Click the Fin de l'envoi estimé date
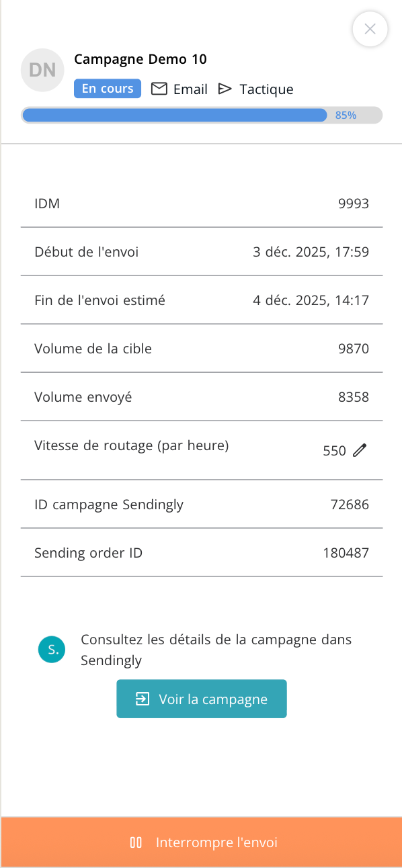The image size is (402, 868). click(311, 300)
